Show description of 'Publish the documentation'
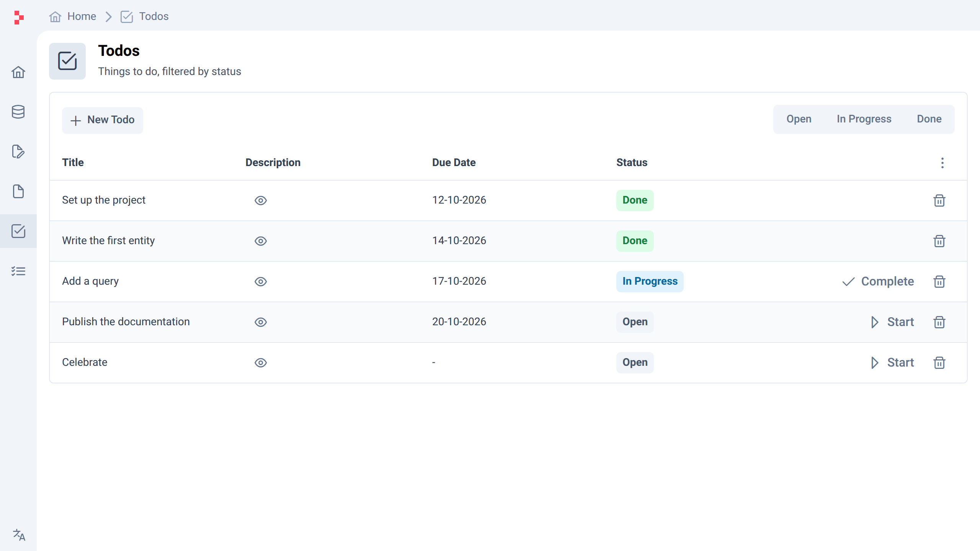The height and width of the screenshot is (551, 980). point(261,322)
